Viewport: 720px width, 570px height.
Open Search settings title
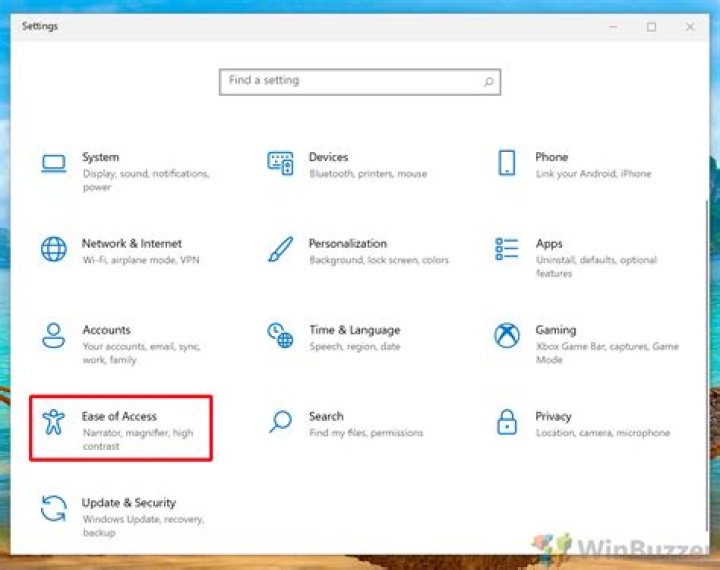pyautogui.click(x=326, y=416)
